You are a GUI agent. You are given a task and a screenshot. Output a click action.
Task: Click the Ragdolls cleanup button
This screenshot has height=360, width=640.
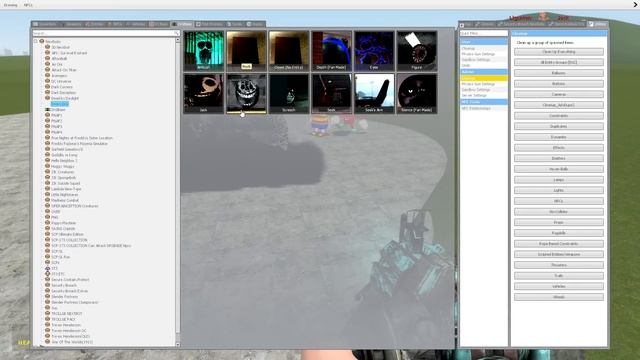coord(559,233)
